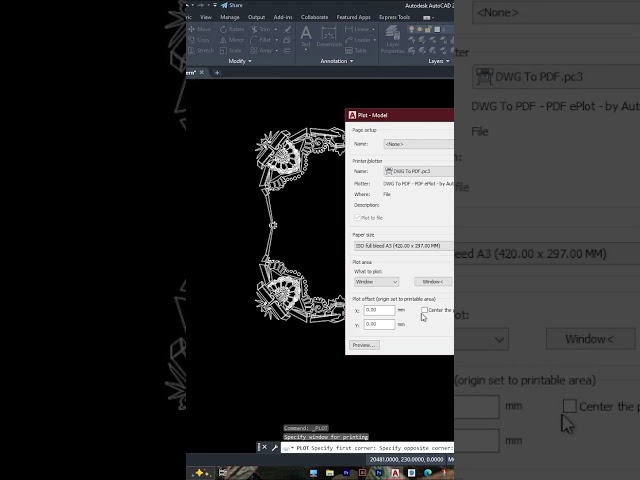The image size is (640, 480).
Task: Open the View ribbon tab
Action: click(x=206, y=17)
